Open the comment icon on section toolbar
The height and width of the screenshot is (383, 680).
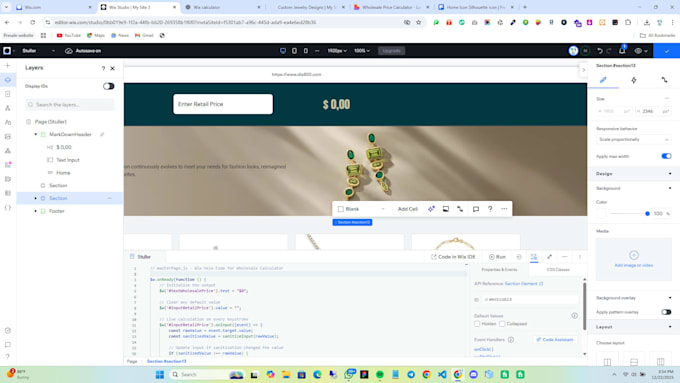(x=476, y=209)
